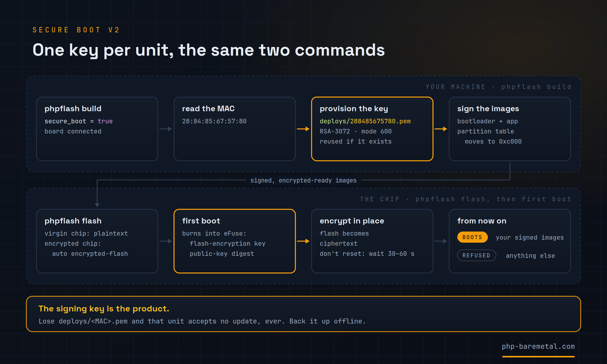Click the 'sign the images' card heading

pyautogui.click(x=488, y=109)
